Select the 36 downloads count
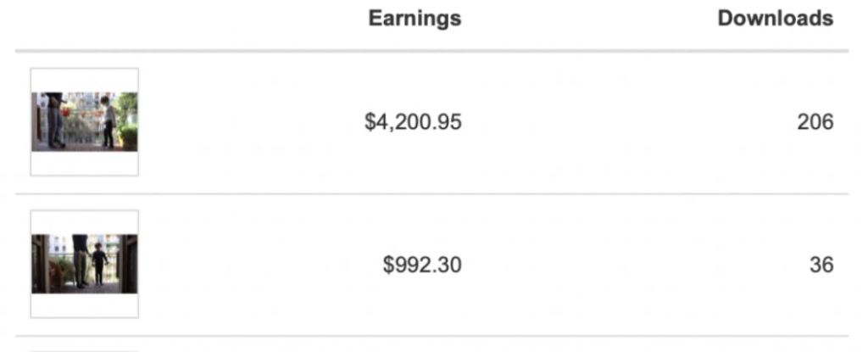Image resolution: width=868 pixels, height=352 pixels. [x=821, y=265]
